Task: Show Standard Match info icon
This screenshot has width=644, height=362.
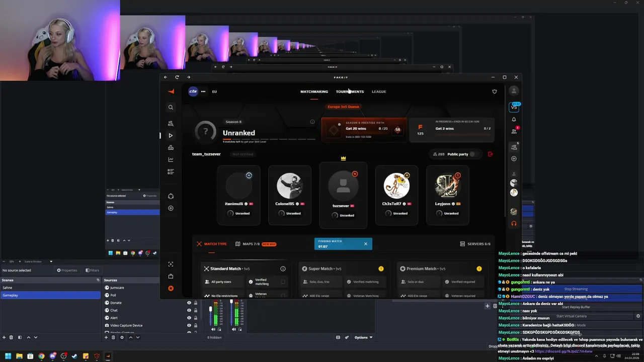Action: [283, 268]
